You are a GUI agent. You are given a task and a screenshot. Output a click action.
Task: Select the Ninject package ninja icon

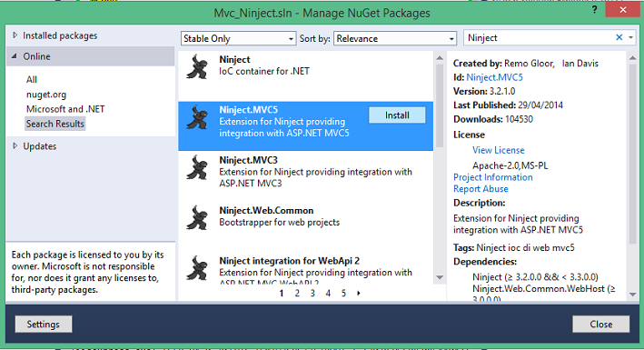(x=197, y=66)
